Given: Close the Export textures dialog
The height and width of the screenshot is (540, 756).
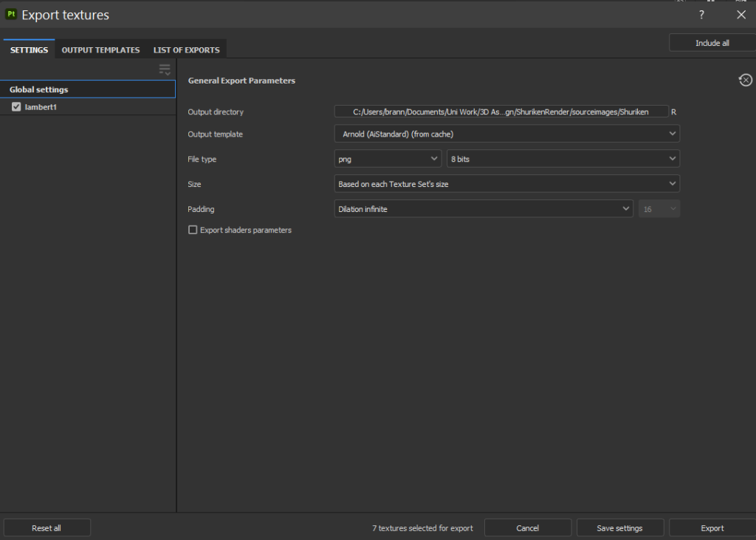Looking at the screenshot, I should (741, 15).
